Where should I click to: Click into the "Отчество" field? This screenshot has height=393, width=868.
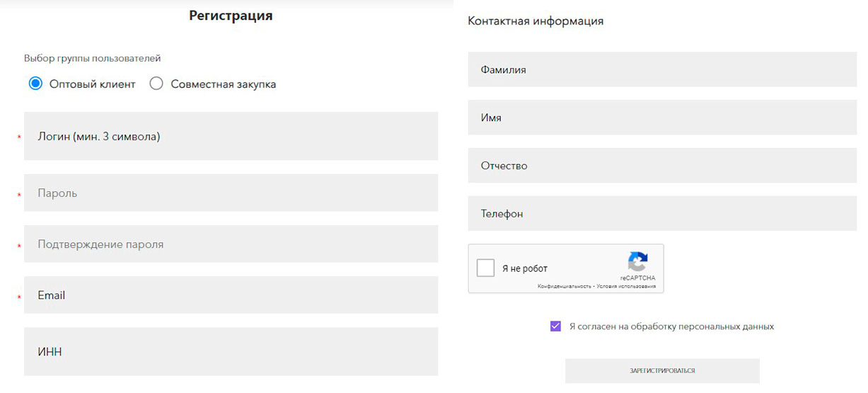(x=661, y=166)
